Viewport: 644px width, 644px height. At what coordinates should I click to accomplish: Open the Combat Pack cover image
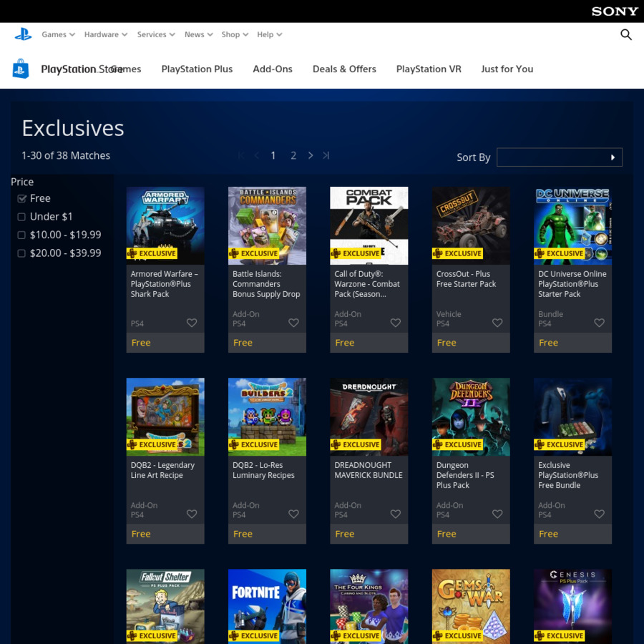[x=369, y=225]
